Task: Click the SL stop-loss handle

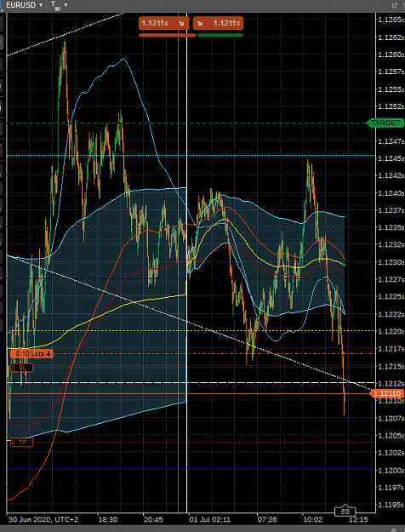Action: [21, 368]
